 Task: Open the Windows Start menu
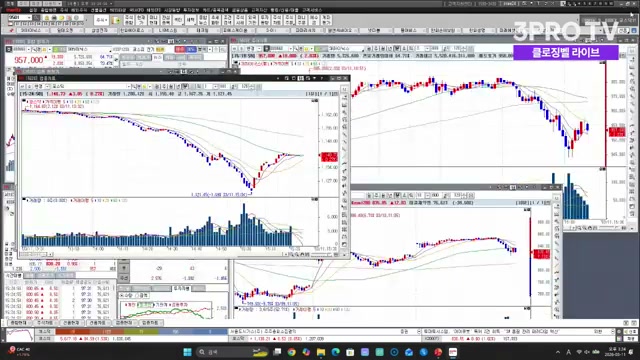point(187,352)
